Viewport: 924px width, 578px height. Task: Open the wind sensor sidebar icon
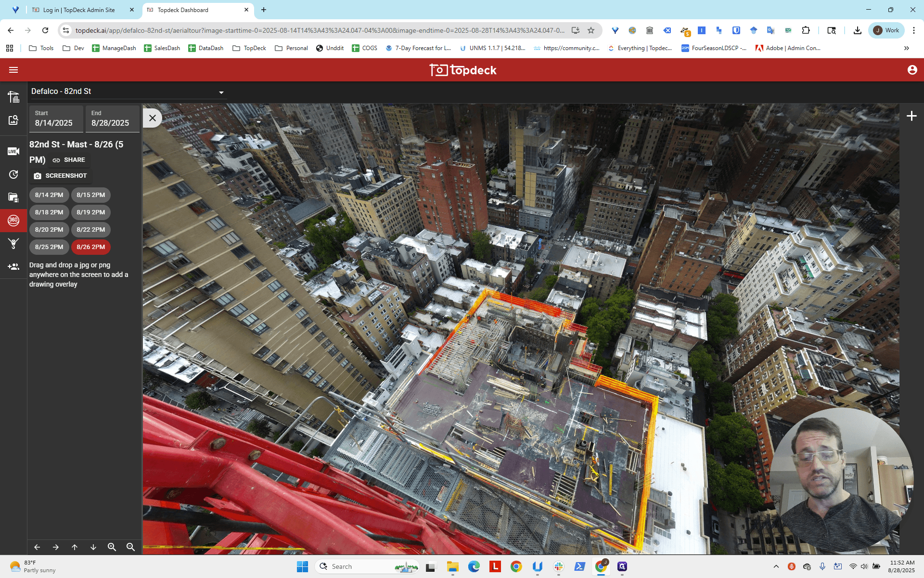point(13,243)
